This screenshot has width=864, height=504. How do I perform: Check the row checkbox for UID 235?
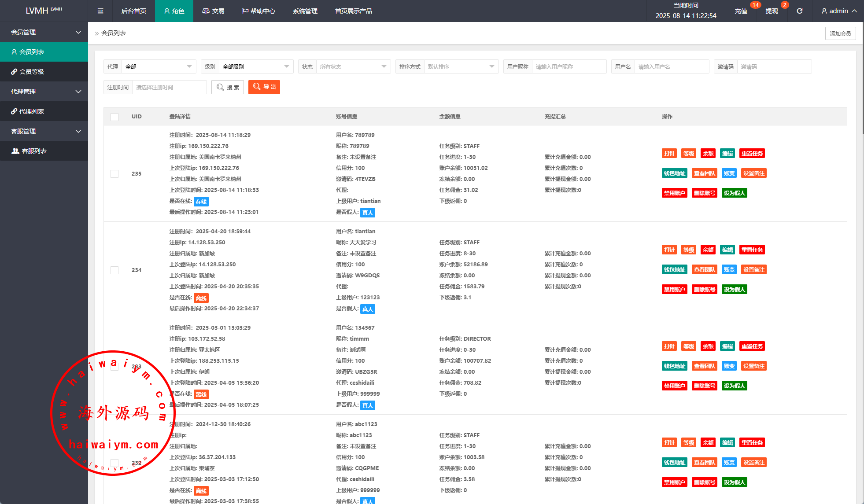114,174
